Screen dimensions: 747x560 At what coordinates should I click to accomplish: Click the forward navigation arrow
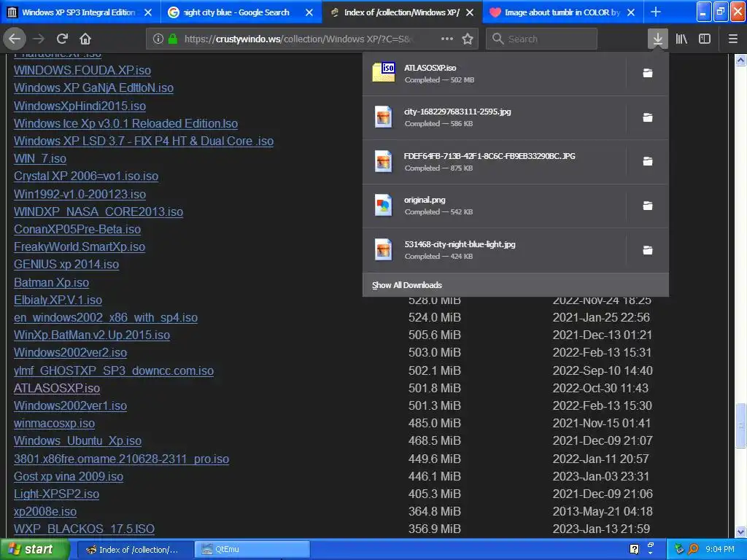(39, 39)
